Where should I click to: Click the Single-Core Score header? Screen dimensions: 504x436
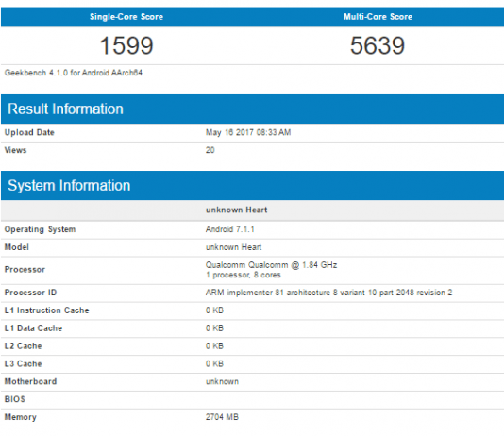click(x=126, y=17)
